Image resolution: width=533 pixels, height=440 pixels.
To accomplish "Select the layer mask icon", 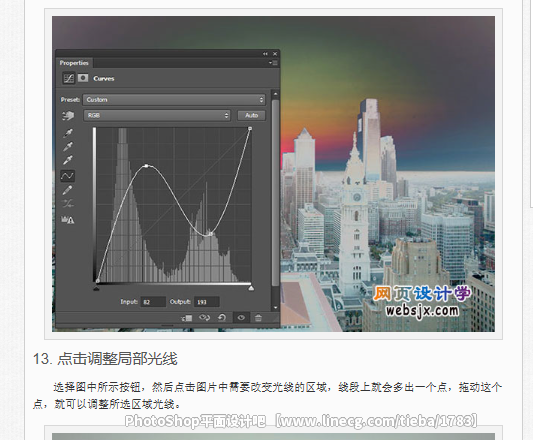I will 83,78.
